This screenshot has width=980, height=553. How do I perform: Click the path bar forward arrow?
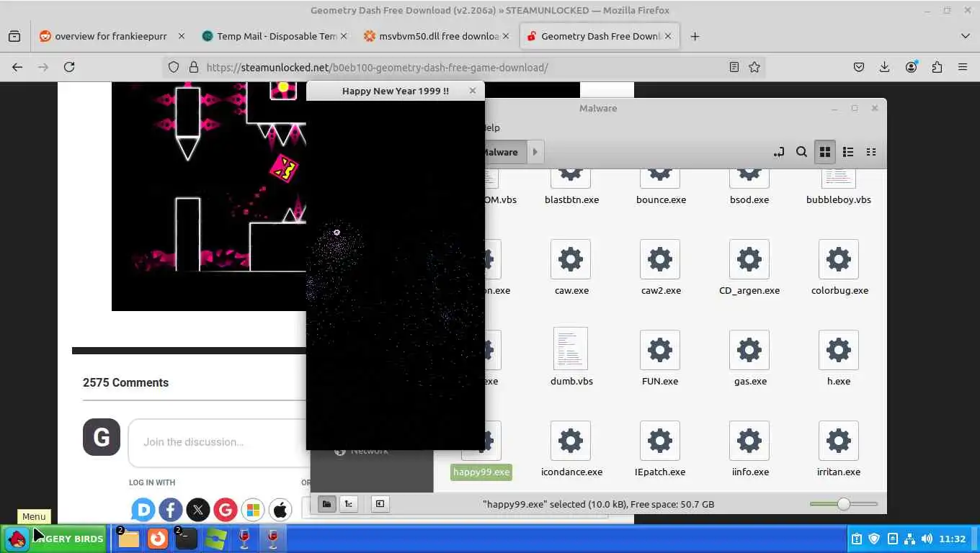(535, 152)
